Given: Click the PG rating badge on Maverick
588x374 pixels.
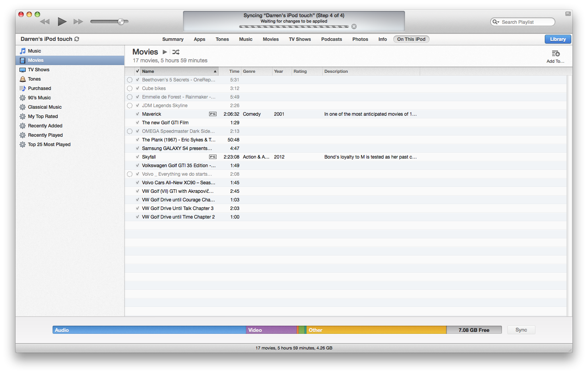Looking at the screenshot, I should tap(213, 114).
